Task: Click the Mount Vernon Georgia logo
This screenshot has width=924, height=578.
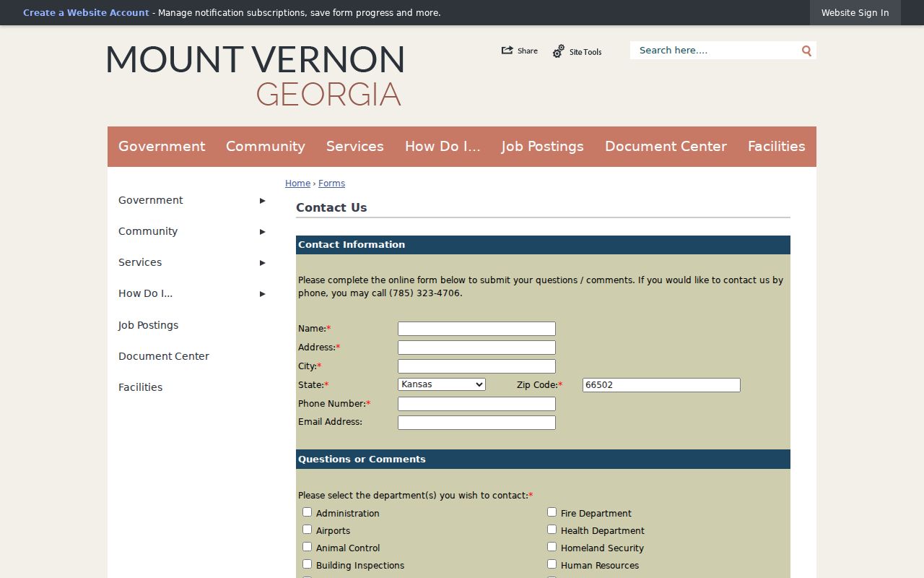Action: (255, 76)
